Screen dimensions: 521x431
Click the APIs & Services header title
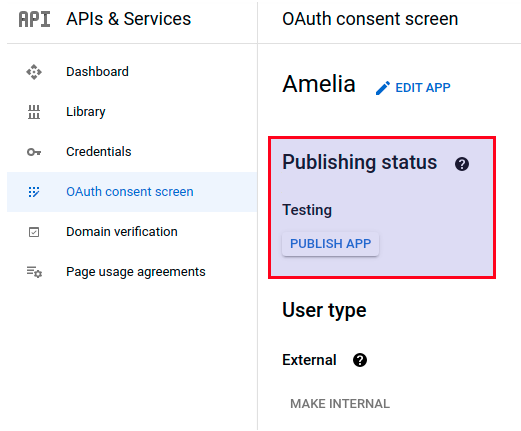tap(129, 19)
